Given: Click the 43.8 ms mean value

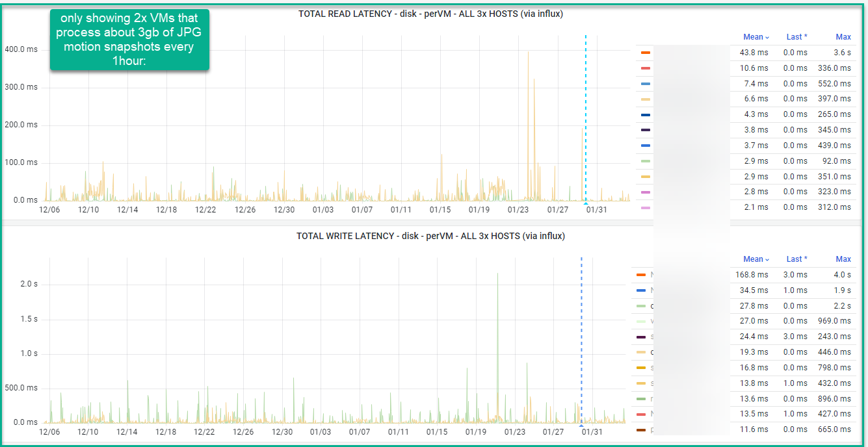Looking at the screenshot, I should point(754,53).
